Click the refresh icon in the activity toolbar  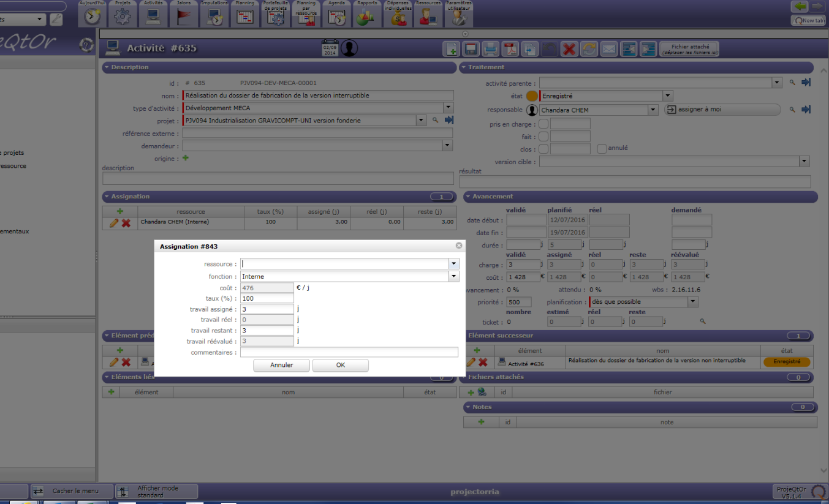click(x=589, y=49)
